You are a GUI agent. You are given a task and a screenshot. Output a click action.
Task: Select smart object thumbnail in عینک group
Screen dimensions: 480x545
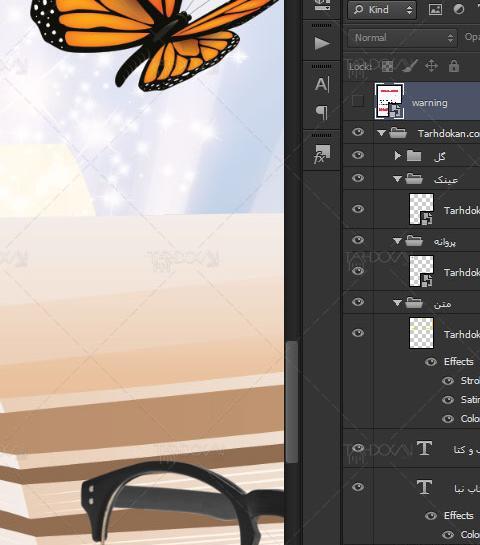421,209
